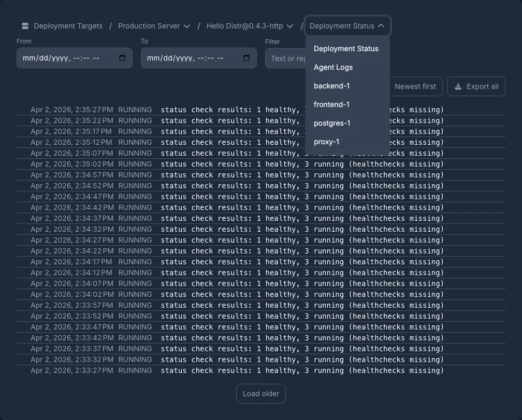Focus the To date-time input
This screenshot has width=522, height=420.
pos(198,58)
